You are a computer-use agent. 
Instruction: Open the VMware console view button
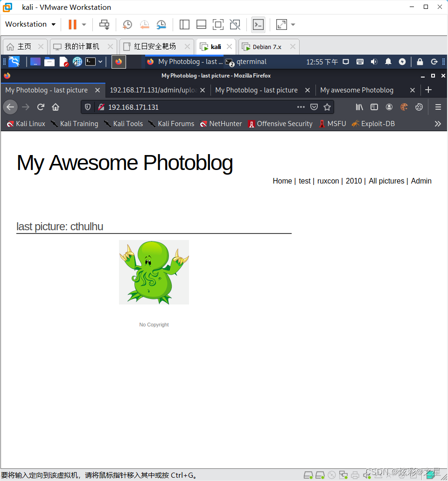pyautogui.click(x=258, y=25)
